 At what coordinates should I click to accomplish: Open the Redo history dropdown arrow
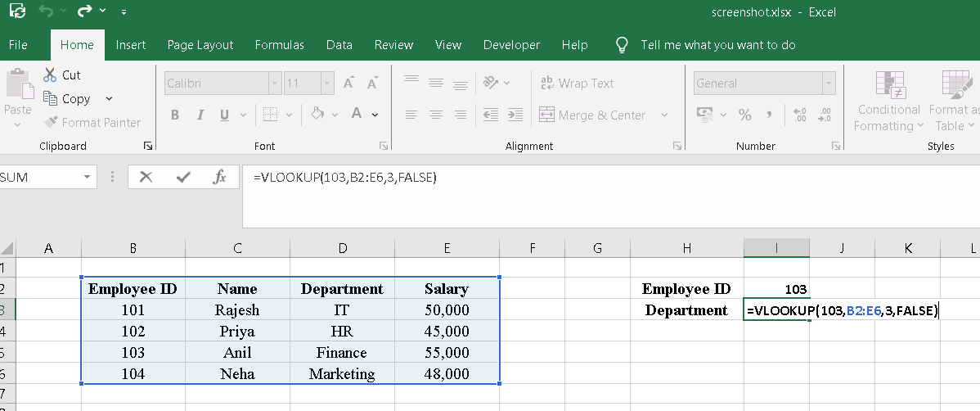coord(102,11)
